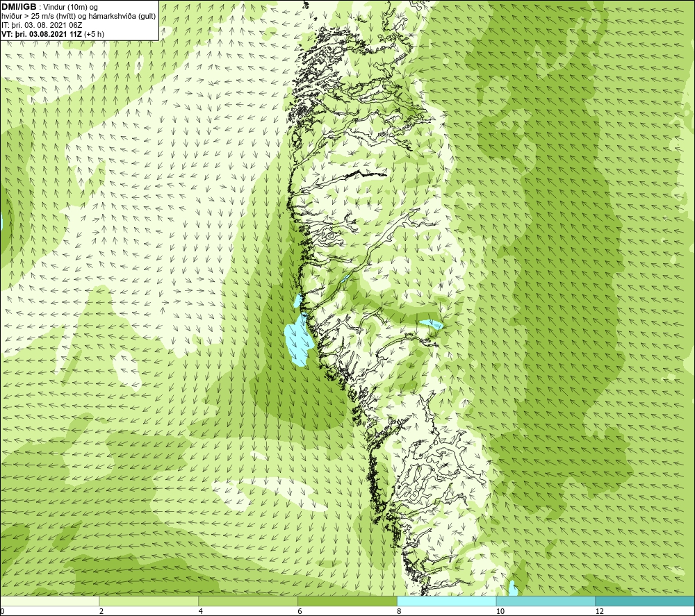Click the initial time line "IT: þri. 03. 08. 2021 06Z"
The width and height of the screenshot is (695, 616).
coord(42,25)
